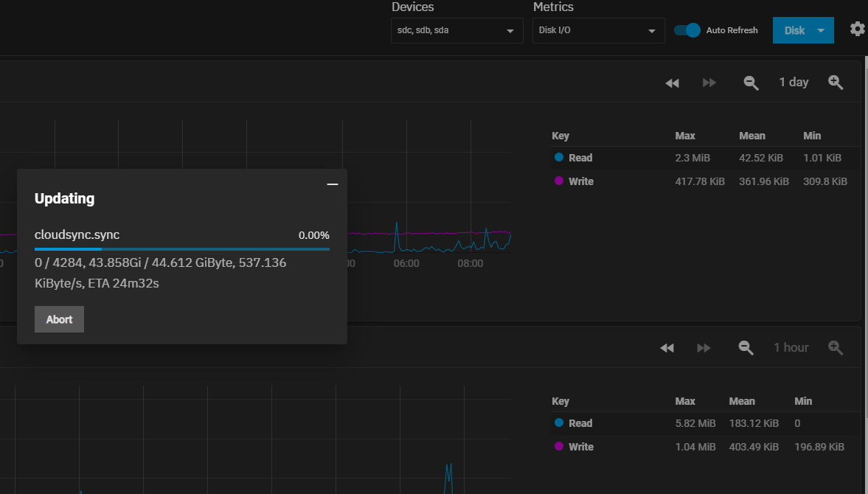The width and height of the screenshot is (868, 494).
Task: Expand the blue Disk button arrow
Action: click(821, 30)
